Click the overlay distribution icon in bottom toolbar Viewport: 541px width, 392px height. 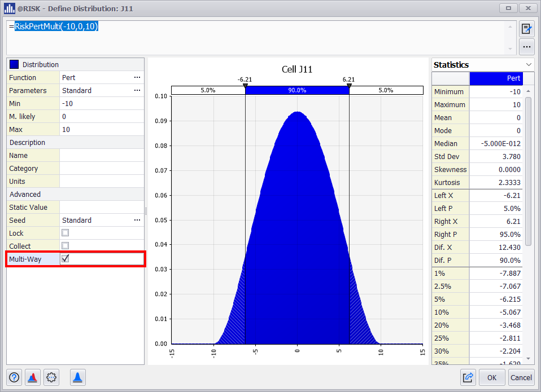pyautogui.click(x=32, y=377)
